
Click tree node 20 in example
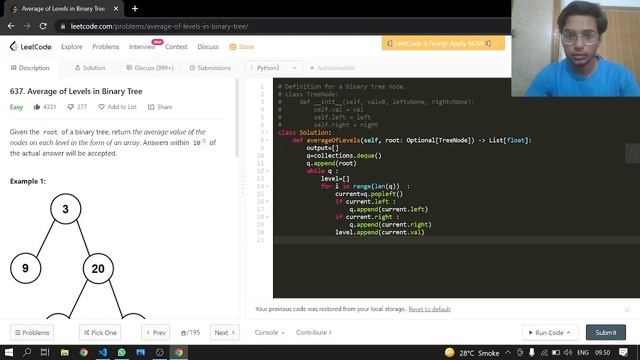pyautogui.click(x=98, y=269)
